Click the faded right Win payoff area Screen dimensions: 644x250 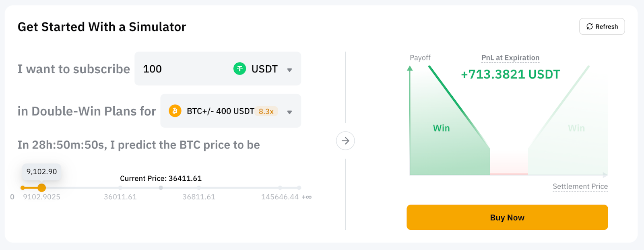coord(576,128)
